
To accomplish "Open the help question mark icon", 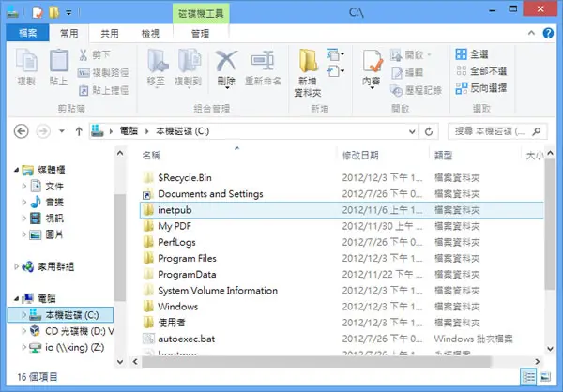I will point(548,33).
